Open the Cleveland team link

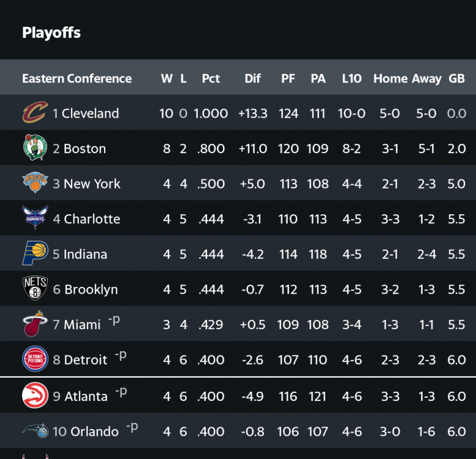click(90, 113)
